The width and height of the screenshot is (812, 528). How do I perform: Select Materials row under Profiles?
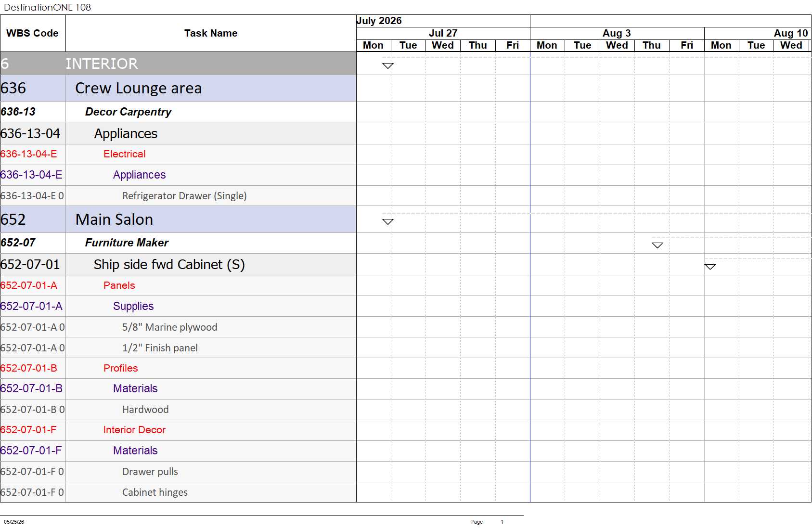click(x=178, y=388)
